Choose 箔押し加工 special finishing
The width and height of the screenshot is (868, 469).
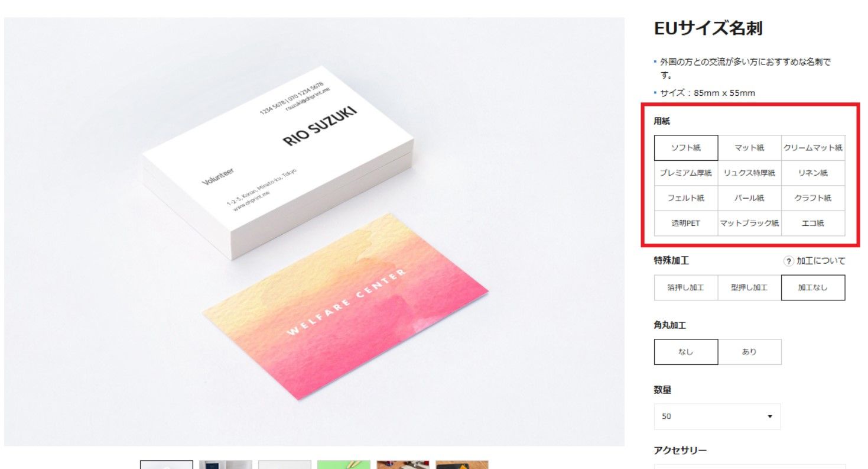686,288
